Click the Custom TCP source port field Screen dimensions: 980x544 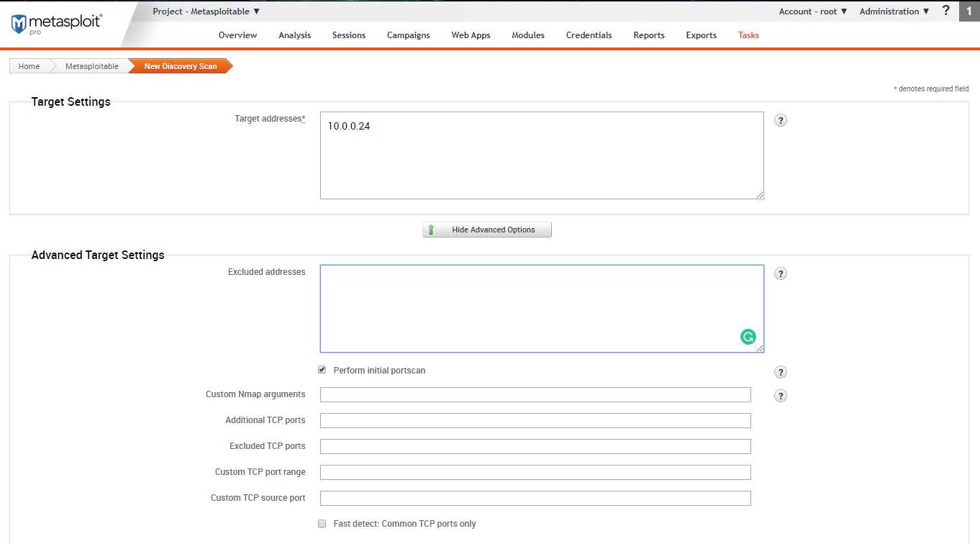[x=535, y=498]
